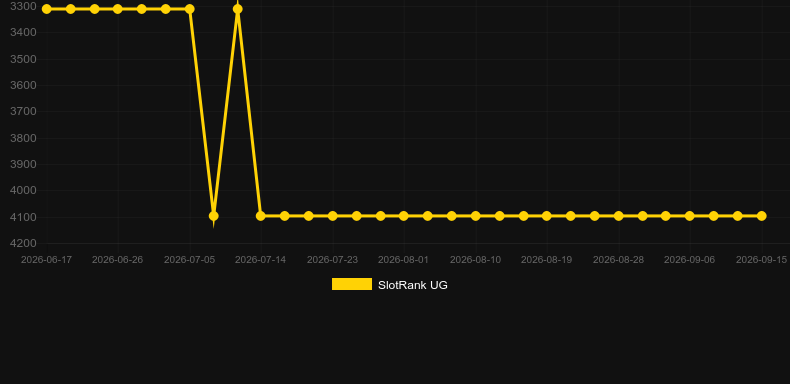Click the spike data point at 3300 after the dip
790x384 pixels.
(x=237, y=9)
